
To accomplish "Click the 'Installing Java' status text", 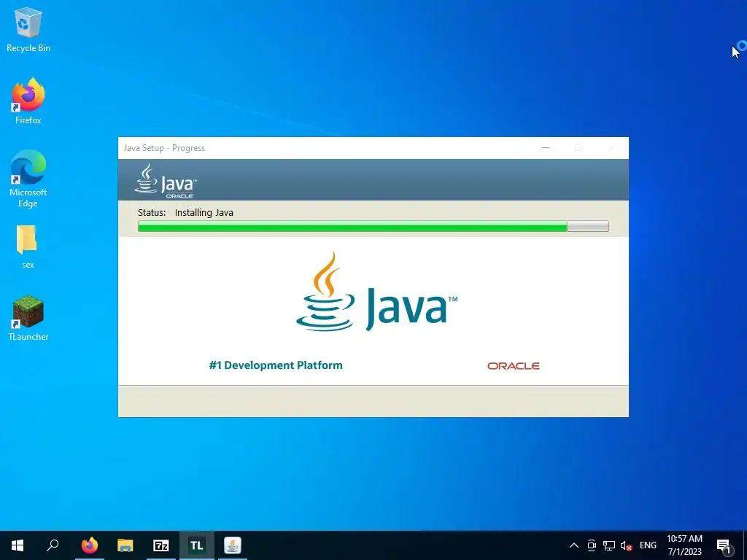I will pos(204,212).
